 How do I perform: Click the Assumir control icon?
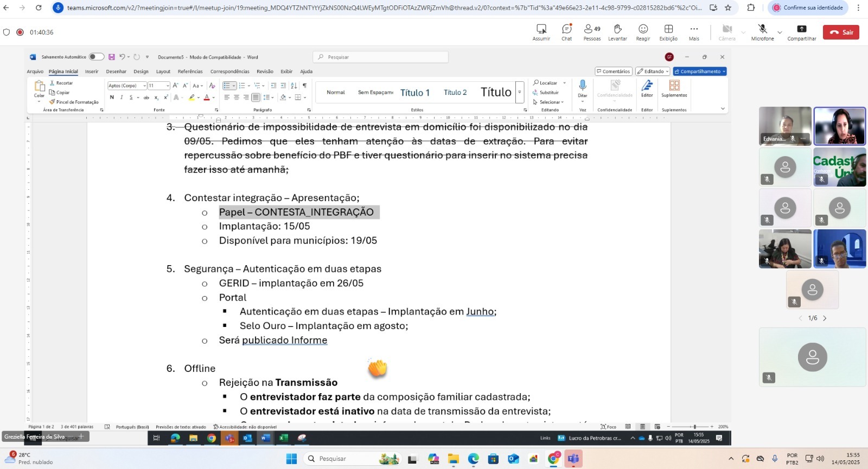541,32
